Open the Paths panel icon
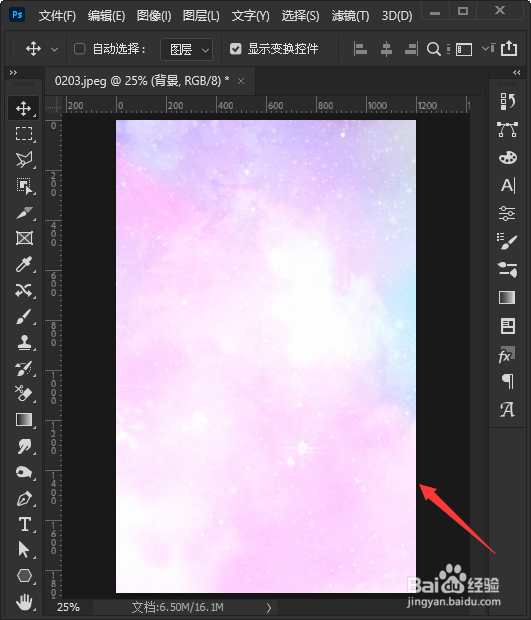 [508, 130]
